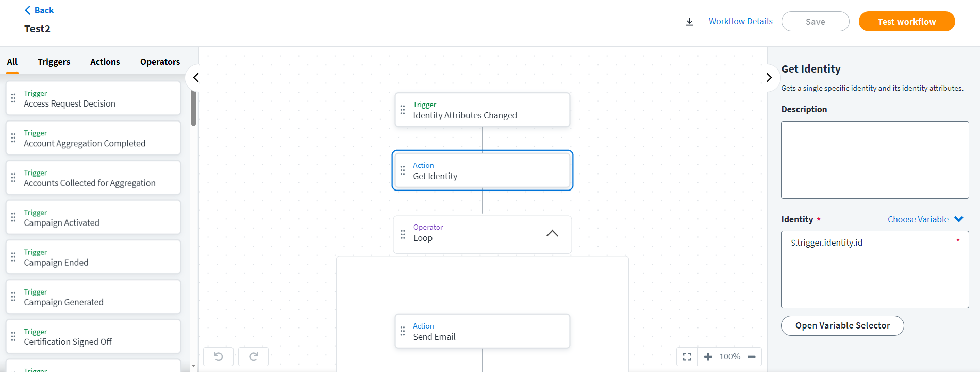Collapse the right configuration panel

[769, 78]
